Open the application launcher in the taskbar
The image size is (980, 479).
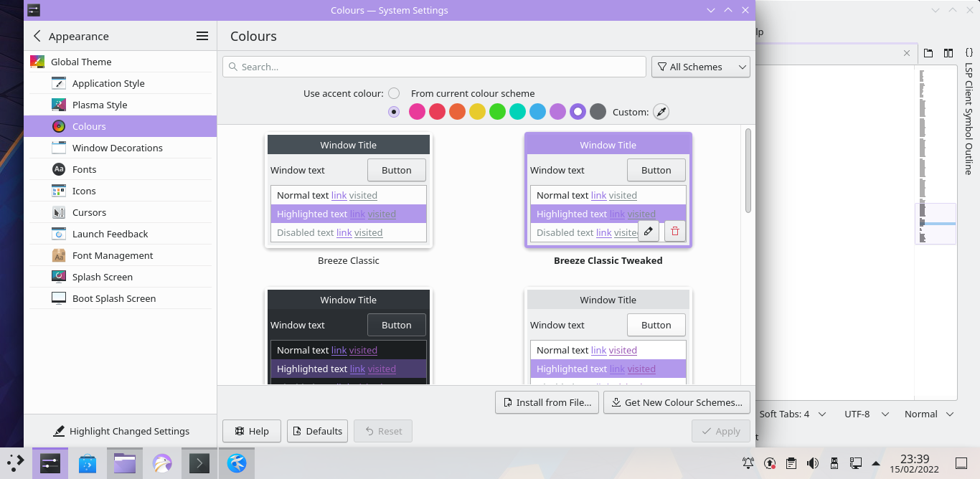(x=16, y=463)
